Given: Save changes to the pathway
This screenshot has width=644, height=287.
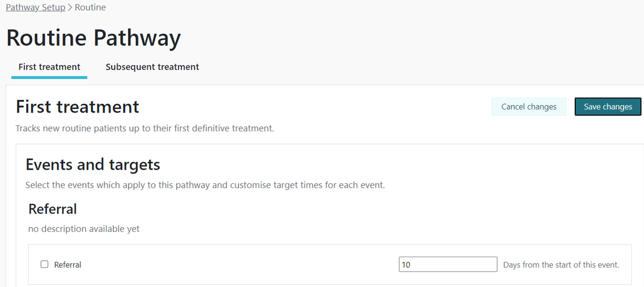Looking at the screenshot, I should [608, 107].
